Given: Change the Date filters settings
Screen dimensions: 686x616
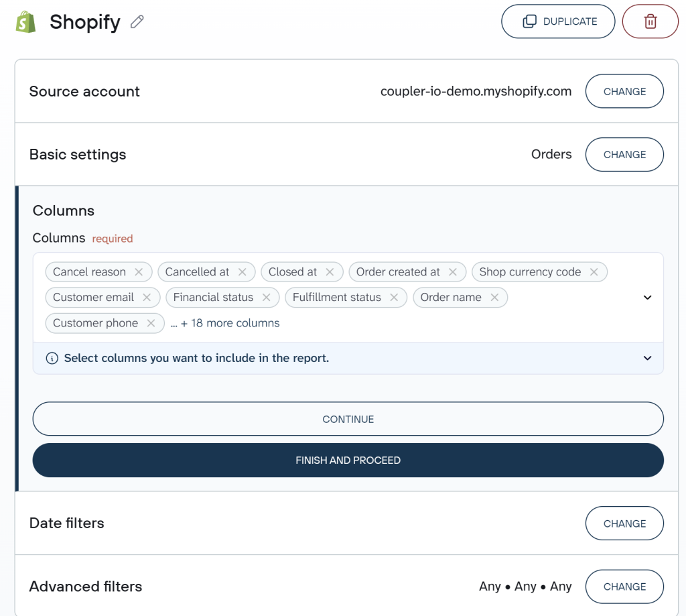Looking at the screenshot, I should tap(624, 523).
